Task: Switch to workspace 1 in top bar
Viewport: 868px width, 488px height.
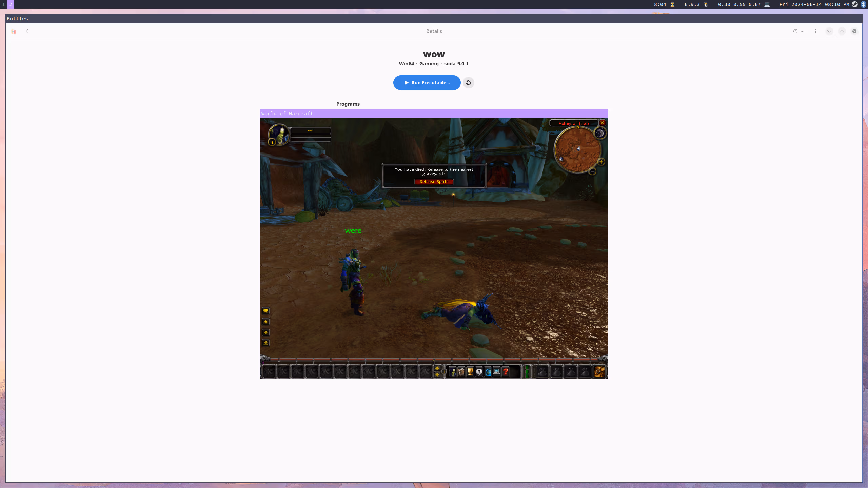Action: 3,4
